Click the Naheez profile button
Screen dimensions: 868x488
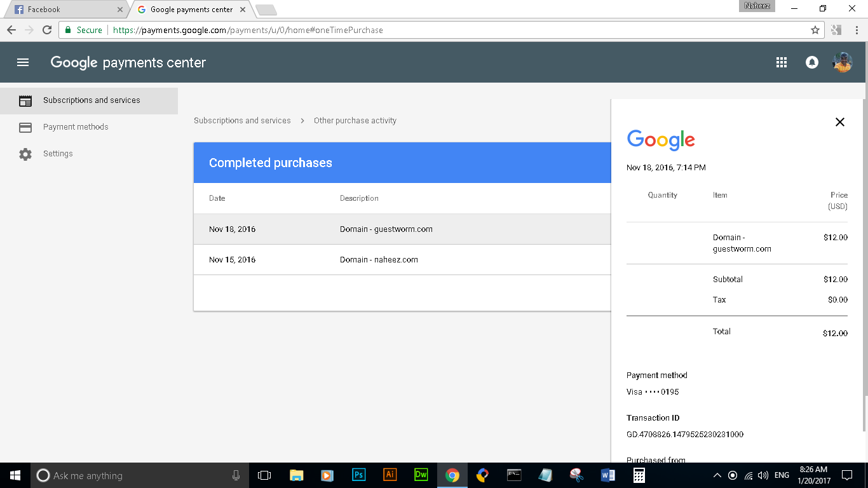tap(756, 6)
